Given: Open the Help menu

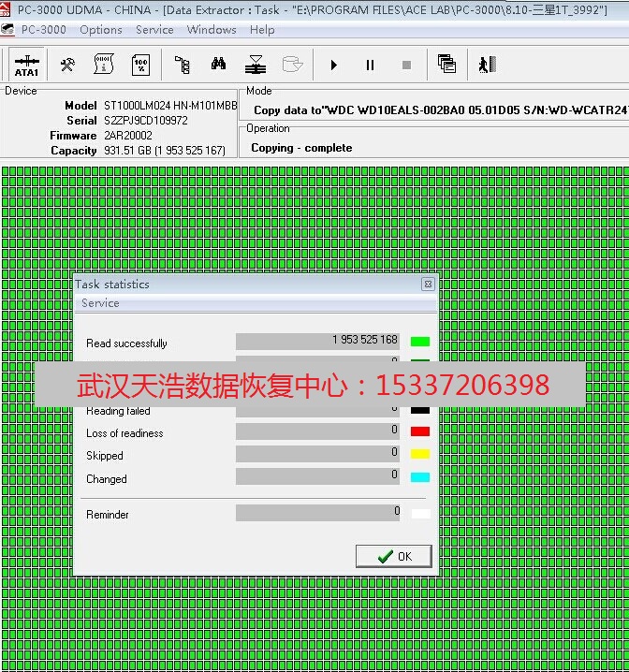Looking at the screenshot, I should [262, 30].
